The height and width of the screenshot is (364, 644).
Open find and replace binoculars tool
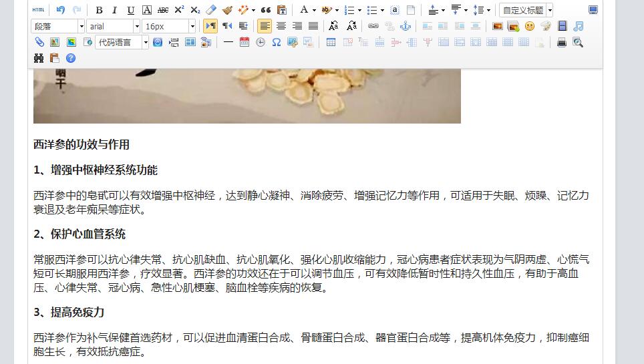[39, 58]
